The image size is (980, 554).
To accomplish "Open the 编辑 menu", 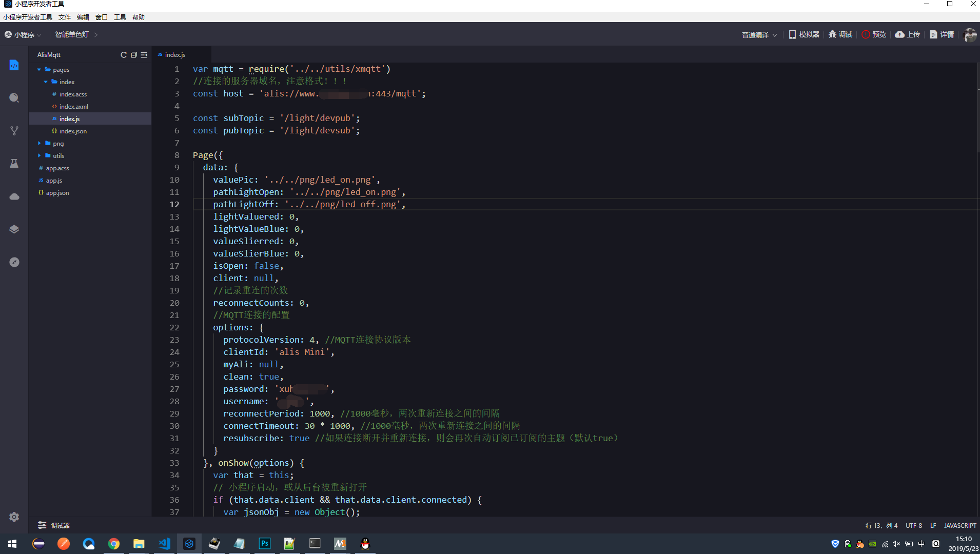I will point(83,17).
